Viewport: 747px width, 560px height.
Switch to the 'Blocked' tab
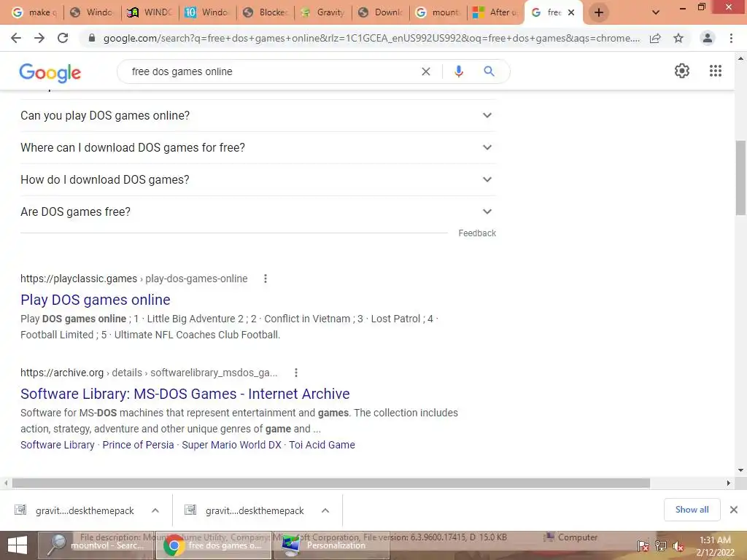pos(266,12)
